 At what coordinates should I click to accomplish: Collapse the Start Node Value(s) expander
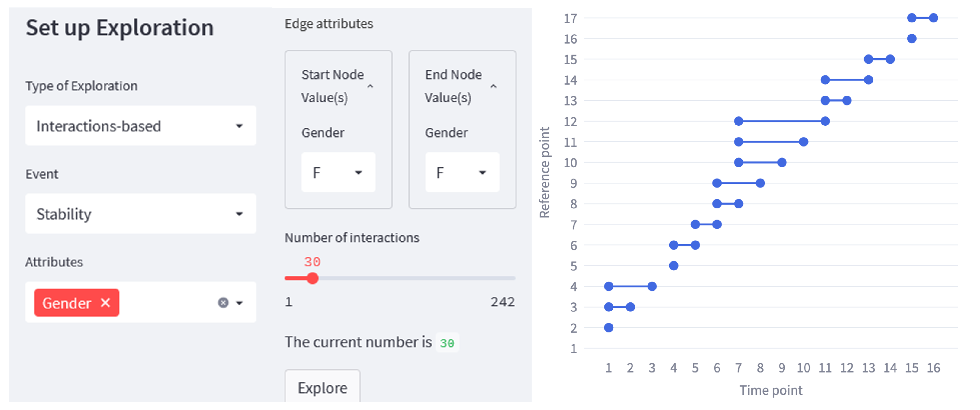[370, 87]
